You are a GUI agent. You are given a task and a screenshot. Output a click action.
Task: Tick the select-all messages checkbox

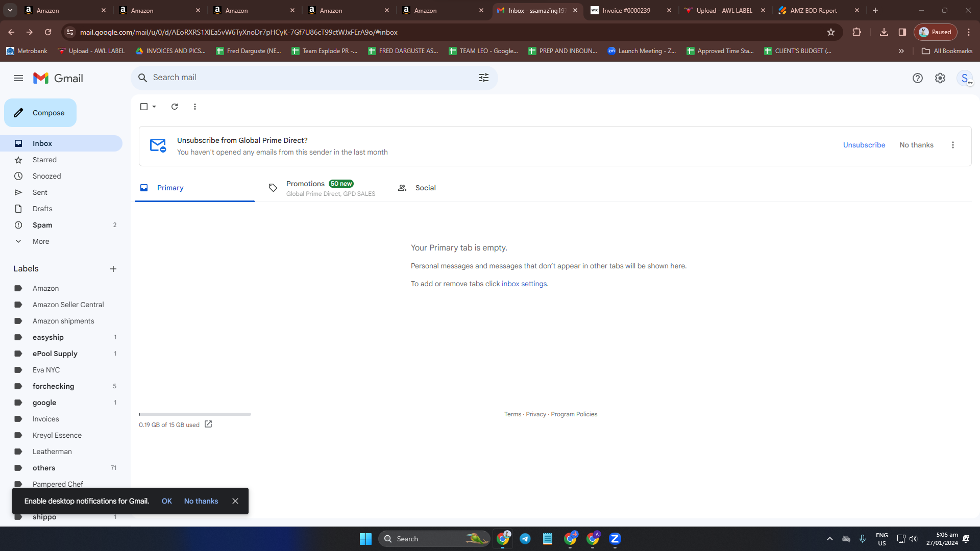pyautogui.click(x=144, y=107)
